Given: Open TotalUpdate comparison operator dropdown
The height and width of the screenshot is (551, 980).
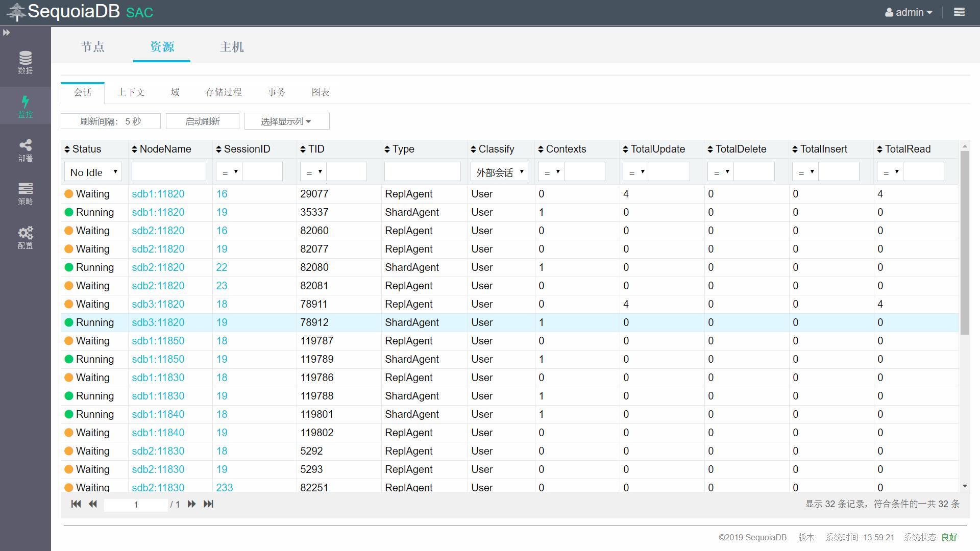Looking at the screenshot, I should (636, 172).
